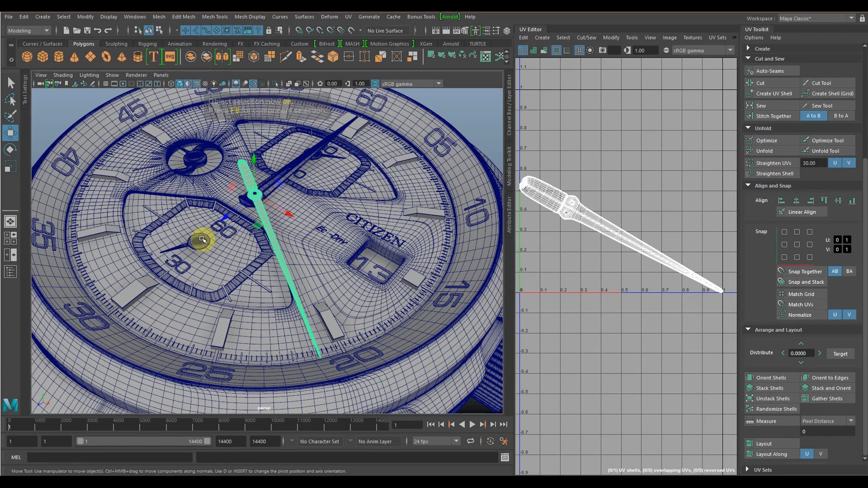This screenshot has height=488, width=868.
Task: Click the Orient Shells icon
Action: (749, 377)
